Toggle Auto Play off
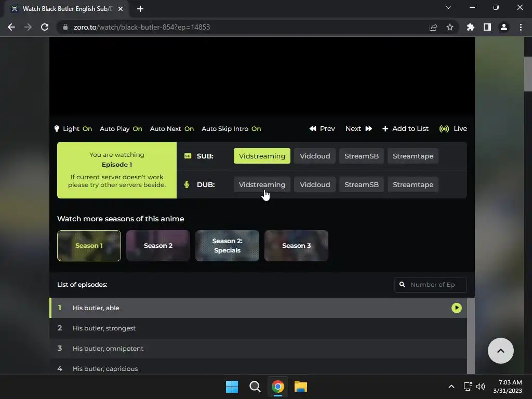This screenshot has height=399, width=532. tap(121, 129)
